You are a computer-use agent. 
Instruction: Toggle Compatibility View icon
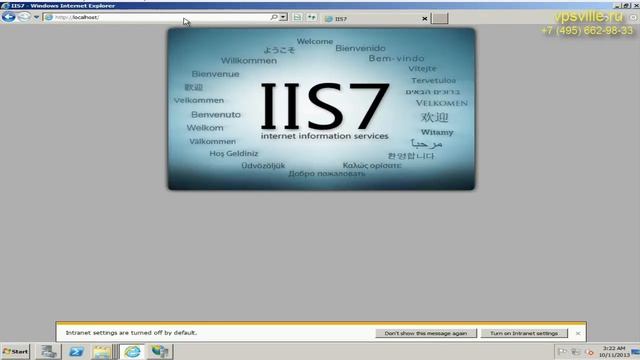298,17
